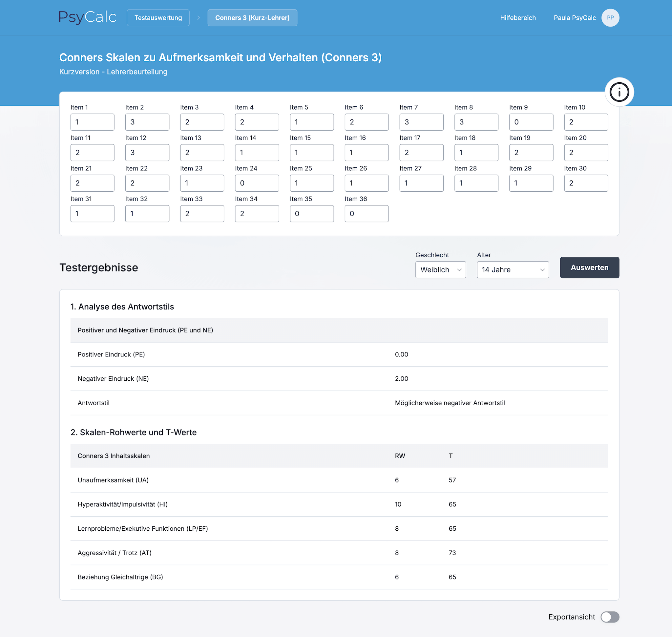The width and height of the screenshot is (672, 637).
Task: Focus the Item 36 input field
Action: tap(367, 214)
